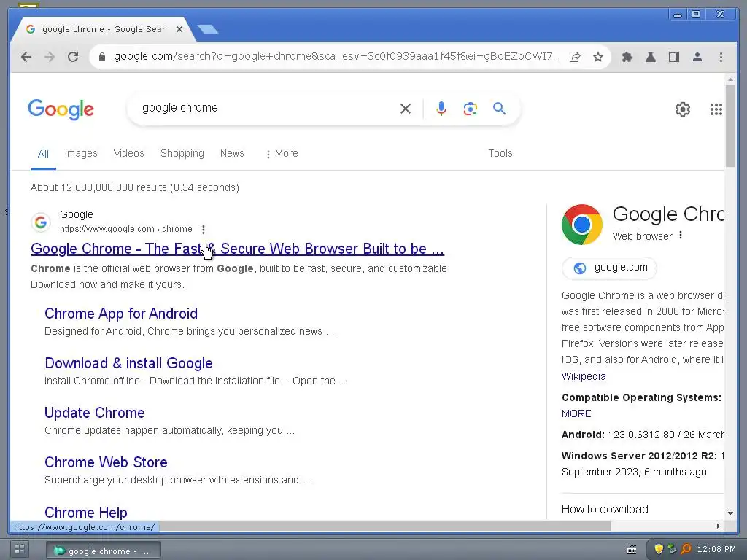The height and width of the screenshot is (560, 747).
Task: Click the vertical scrollbar thumb
Action: point(730,126)
